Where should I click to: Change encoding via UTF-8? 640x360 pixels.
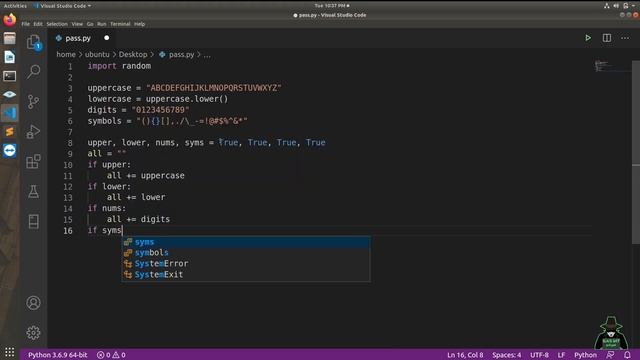tap(539, 355)
